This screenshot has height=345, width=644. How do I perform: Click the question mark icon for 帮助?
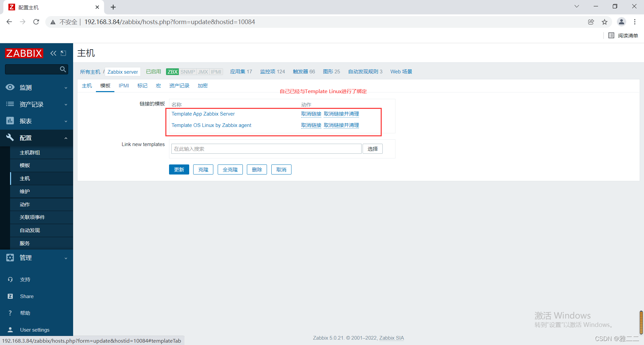coord(10,313)
